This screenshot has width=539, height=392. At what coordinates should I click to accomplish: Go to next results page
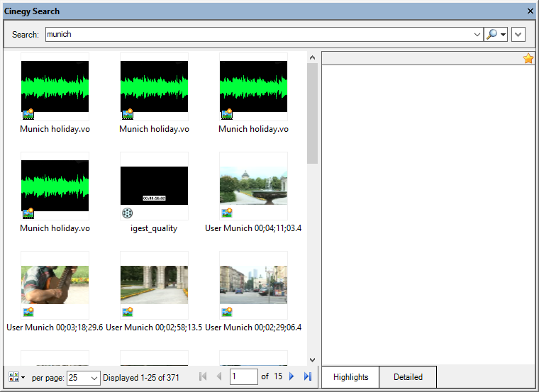coord(291,376)
